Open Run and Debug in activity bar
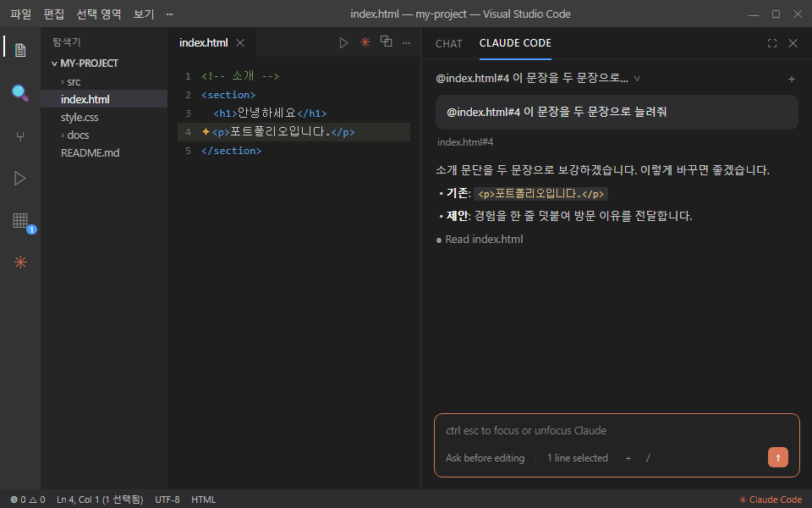812x508 pixels. (x=20, y=179)
